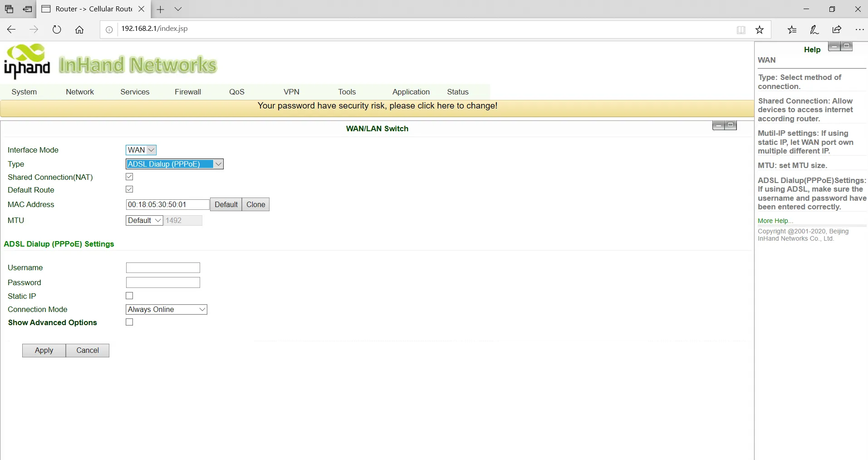The height and width of the screenshot is (460, 868).
Task: Reload the page with refresh icon
Action: point(57,30)
